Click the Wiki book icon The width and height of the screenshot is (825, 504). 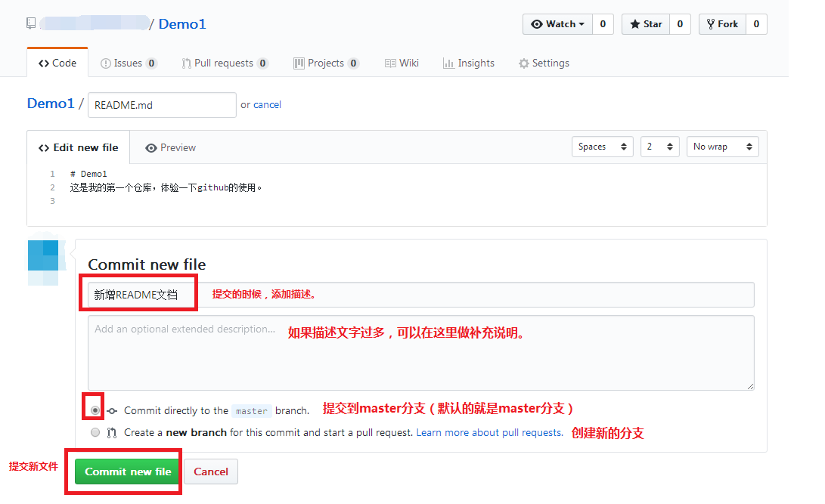click(x=390, y=63)
